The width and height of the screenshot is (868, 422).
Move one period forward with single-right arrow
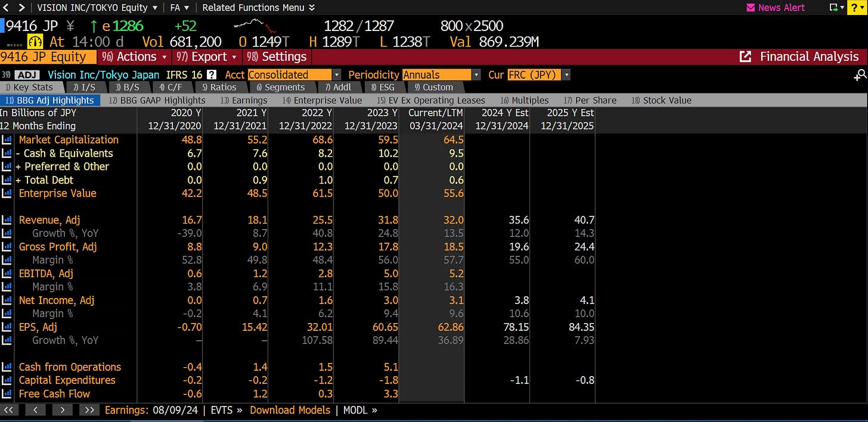tap(62, 410)
